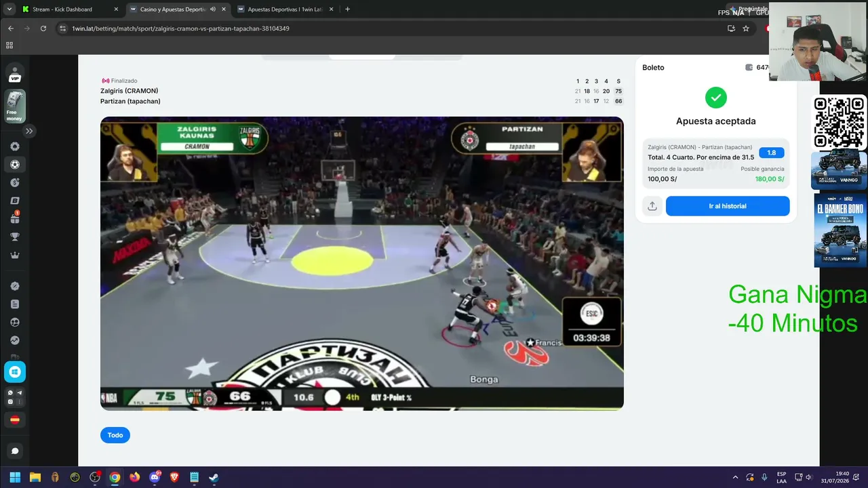Click the 180,00 S/ possible winnings value
The image size is (868, 488).
[770, 179]
